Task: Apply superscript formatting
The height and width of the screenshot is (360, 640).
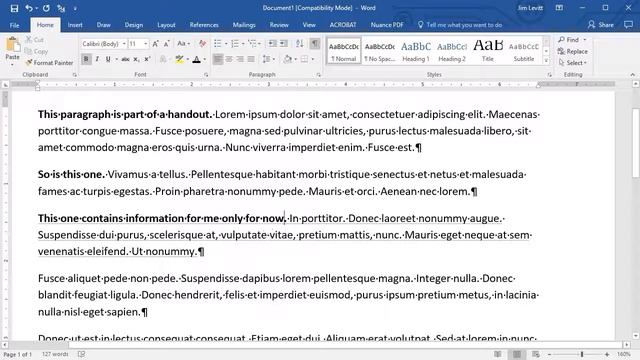Action: click(x=147, y=60)
